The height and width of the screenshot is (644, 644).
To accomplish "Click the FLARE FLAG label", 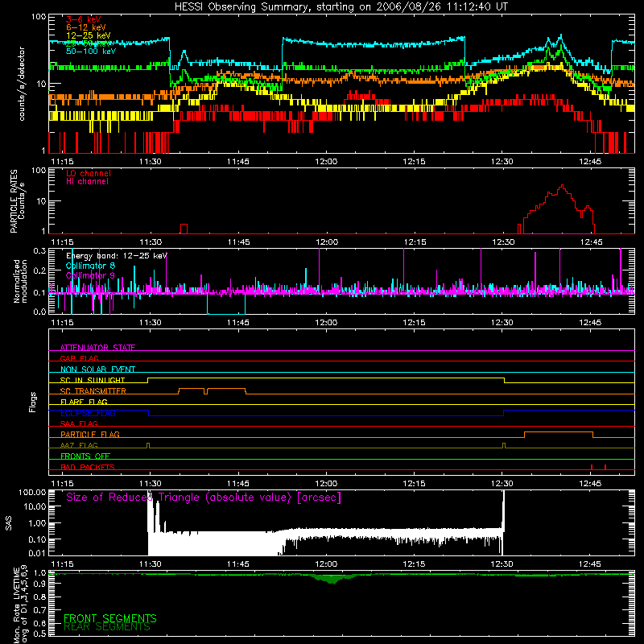I will [84, 402].
